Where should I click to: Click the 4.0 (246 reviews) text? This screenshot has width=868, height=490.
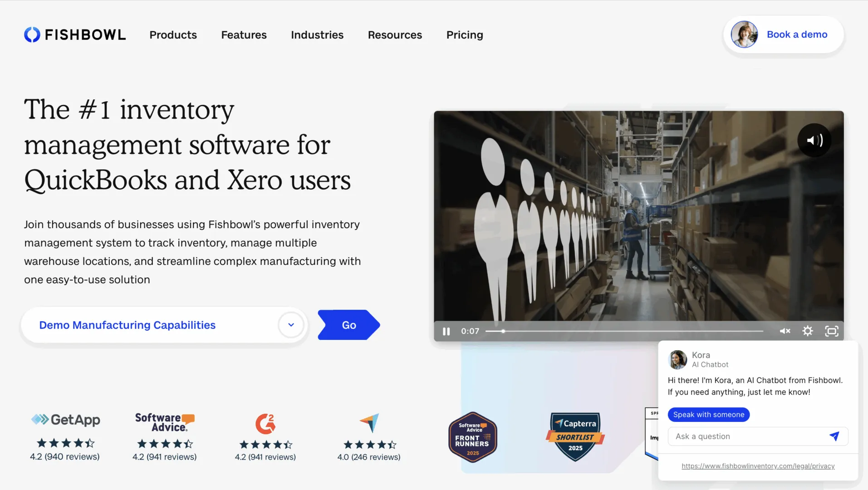(369, 457)
